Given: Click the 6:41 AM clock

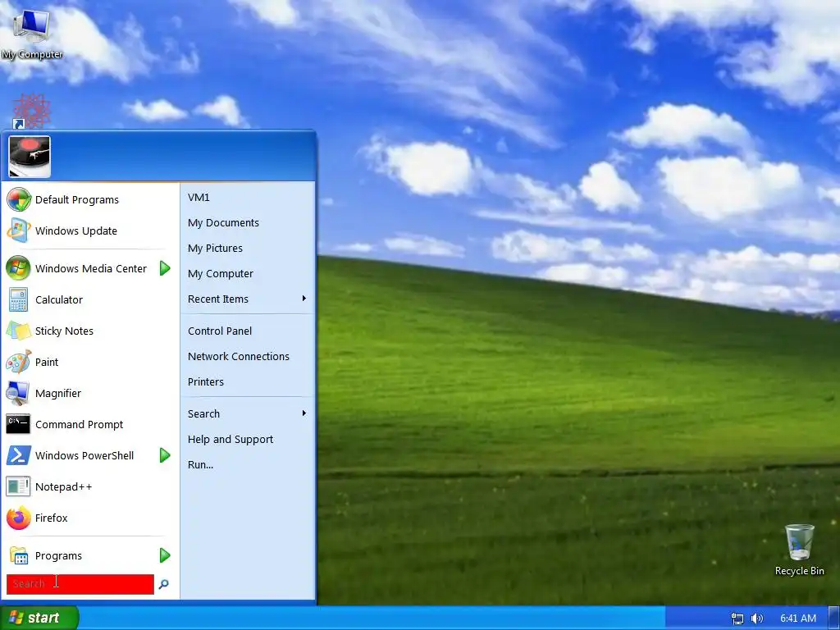Looking at the screenshot, I should click(x=798, y=619).
